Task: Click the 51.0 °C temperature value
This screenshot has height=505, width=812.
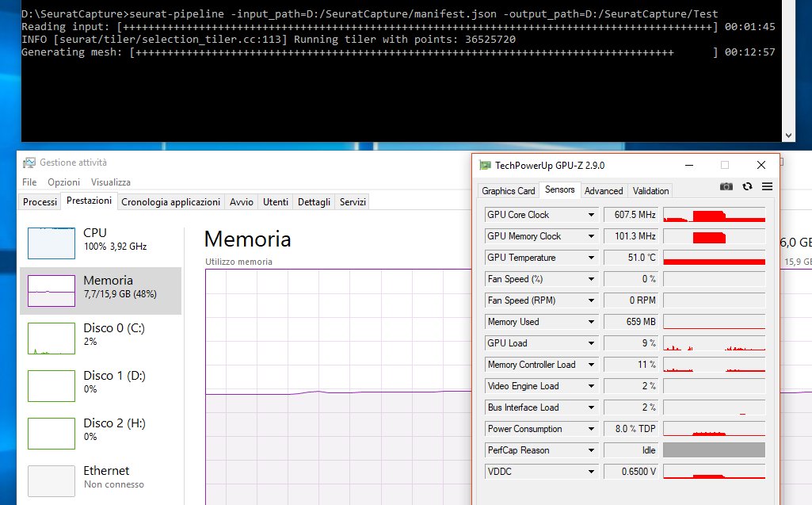Action: (x=631, y=258)
